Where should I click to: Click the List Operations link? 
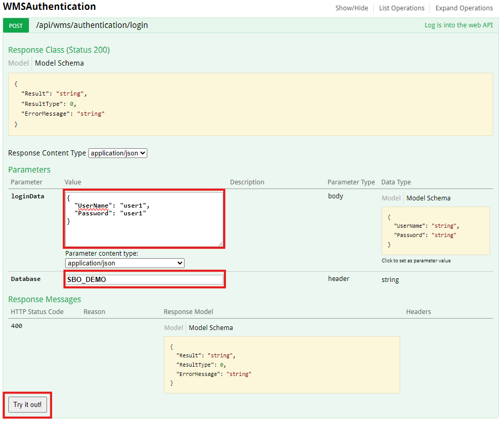(402, 8)
